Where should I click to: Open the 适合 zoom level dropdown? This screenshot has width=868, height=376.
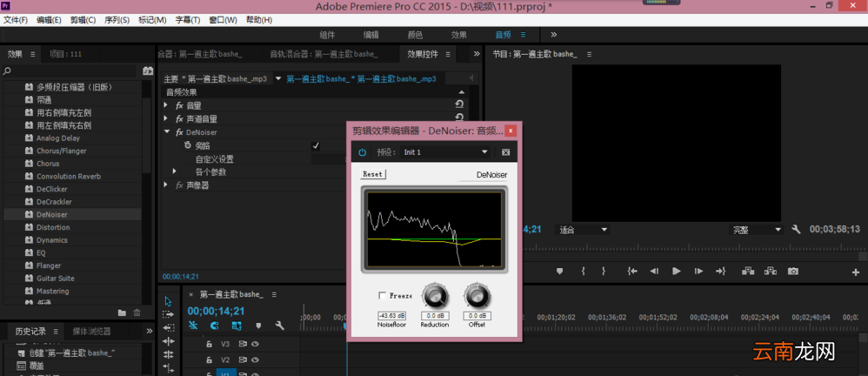584,229
